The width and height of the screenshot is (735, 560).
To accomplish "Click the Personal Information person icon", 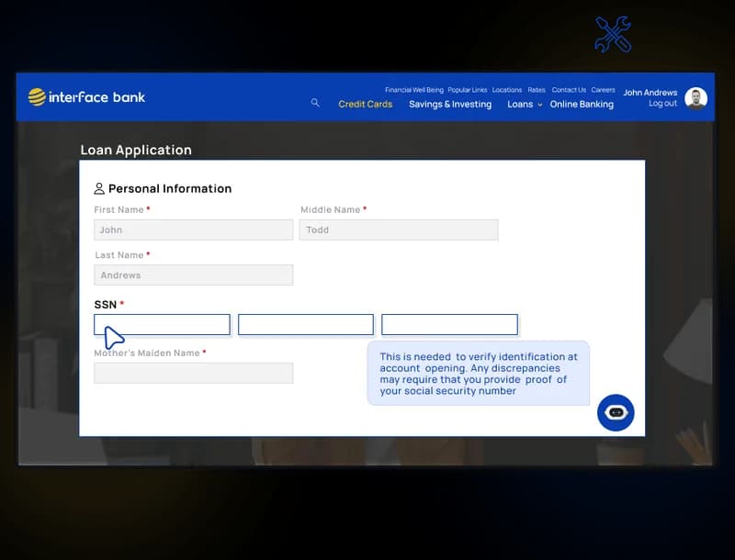I will pos(99,188).
